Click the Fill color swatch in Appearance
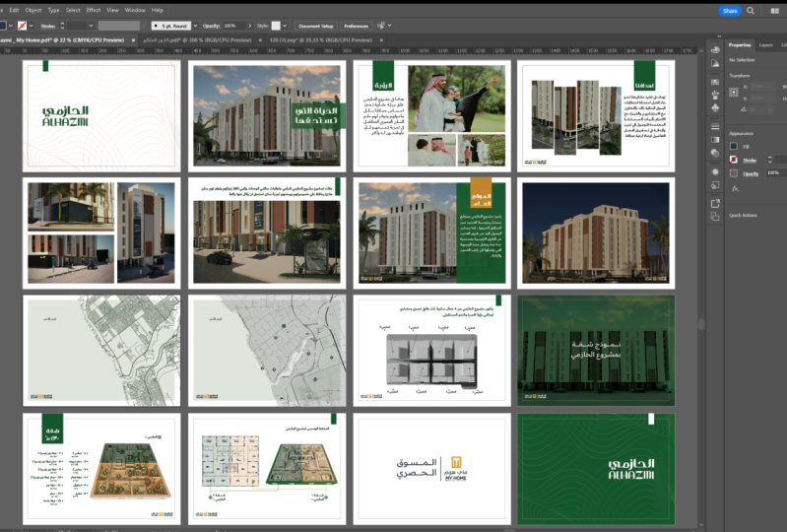The image size is (787, 532). (734, 146)
